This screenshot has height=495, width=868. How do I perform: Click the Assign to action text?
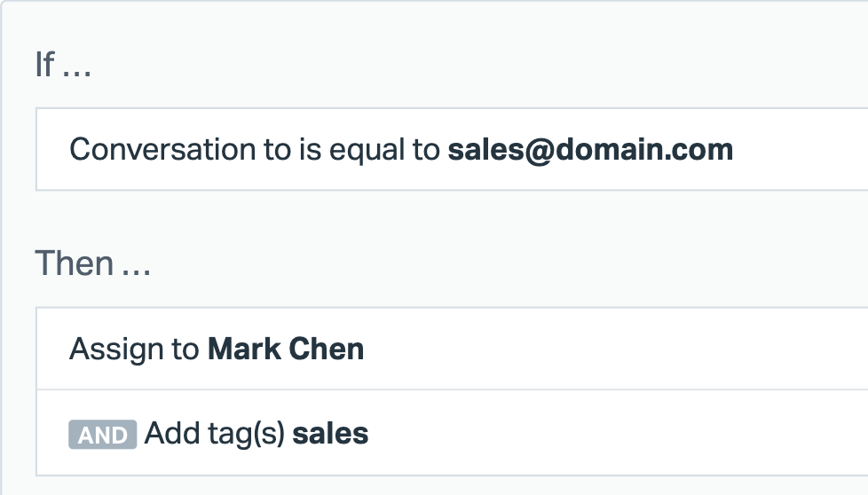pos(134,349)
